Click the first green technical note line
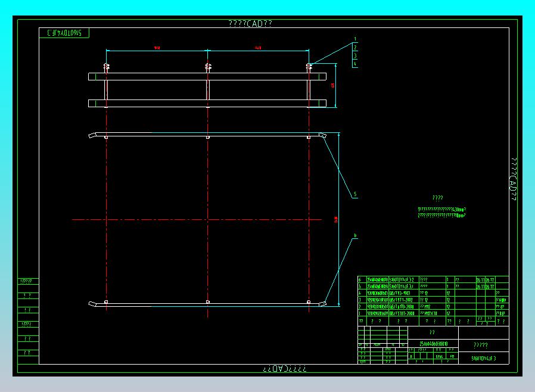This screenshot has height=392, width=535. (442, 209)
